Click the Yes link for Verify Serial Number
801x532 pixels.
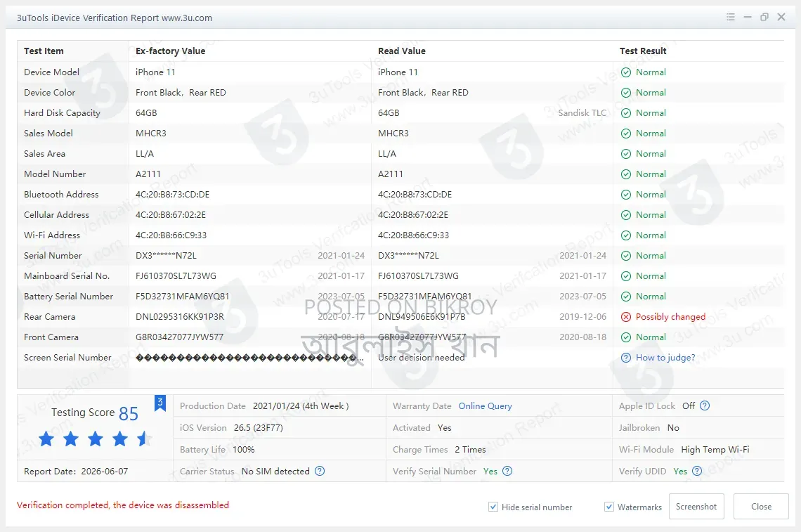(x=490, y=471)
